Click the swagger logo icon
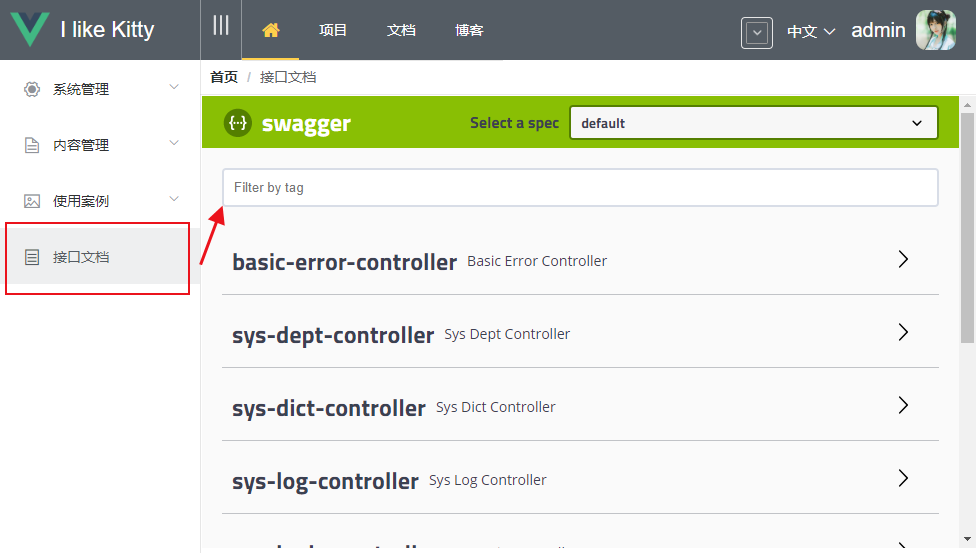This screenshot has height=553, width=976. 238,123
